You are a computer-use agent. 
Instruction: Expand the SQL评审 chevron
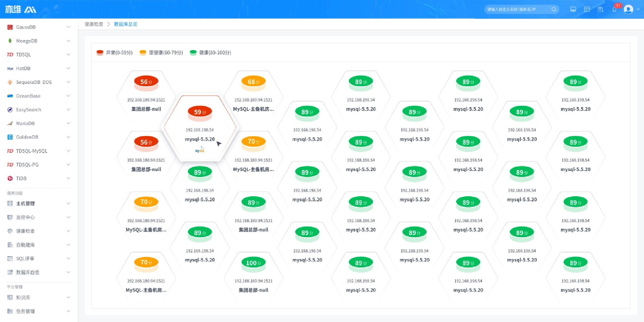coord(68,259)
